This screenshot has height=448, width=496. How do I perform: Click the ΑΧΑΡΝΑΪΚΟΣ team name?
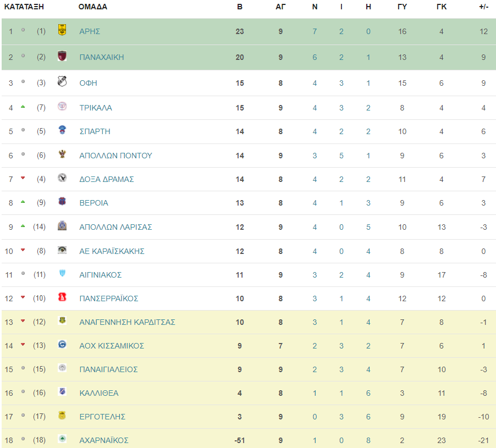104,440
